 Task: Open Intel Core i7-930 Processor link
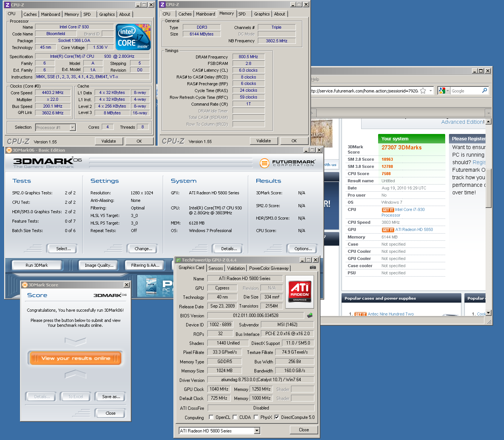click(403, 212)
